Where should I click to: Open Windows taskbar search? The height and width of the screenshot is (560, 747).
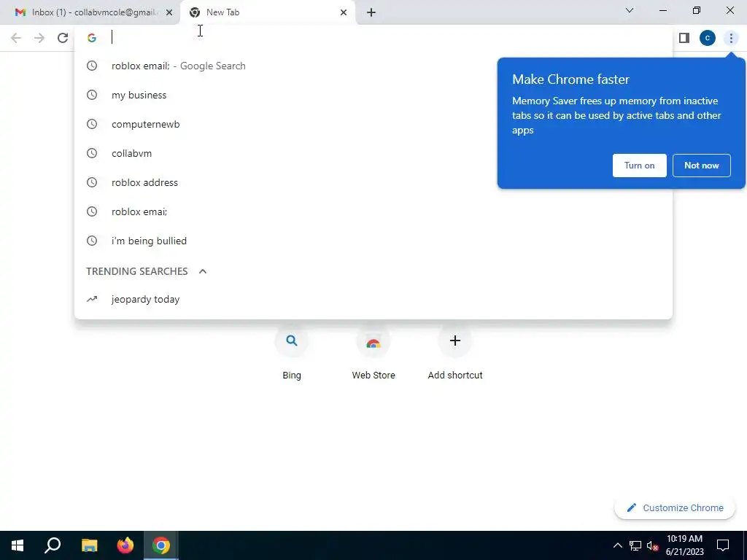53,545
